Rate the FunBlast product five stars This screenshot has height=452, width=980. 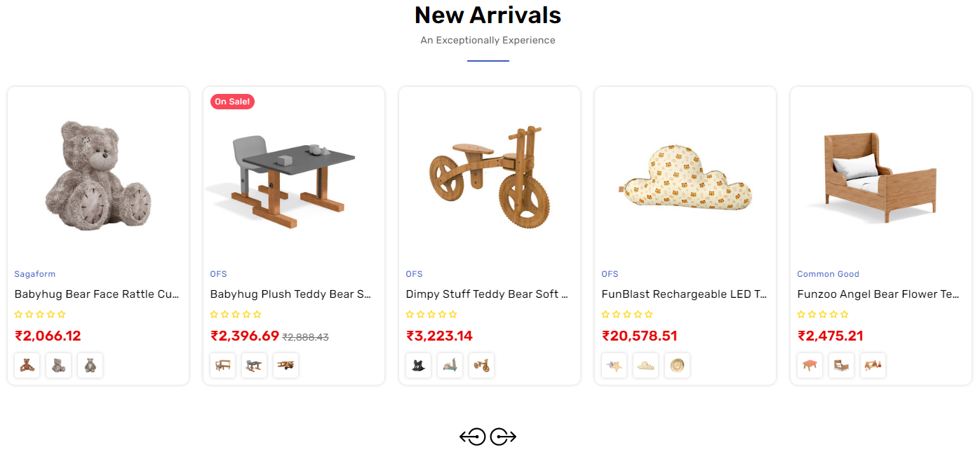(649, 315)
